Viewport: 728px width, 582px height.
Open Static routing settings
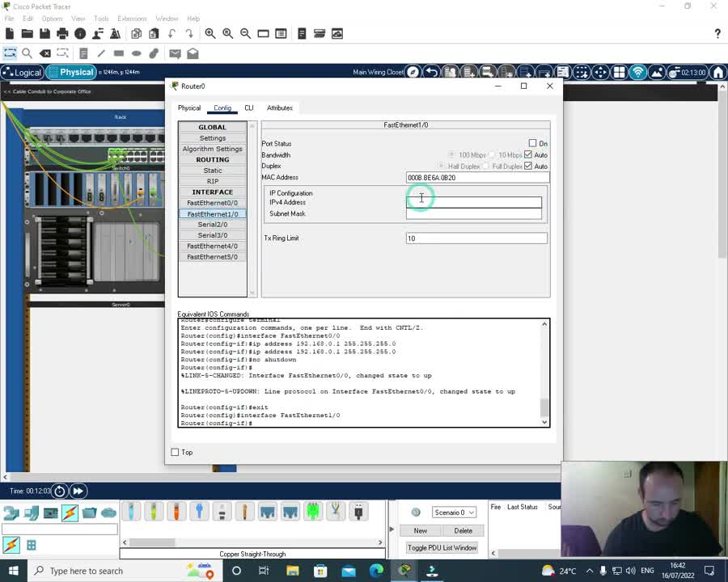(x=213, y=171)
